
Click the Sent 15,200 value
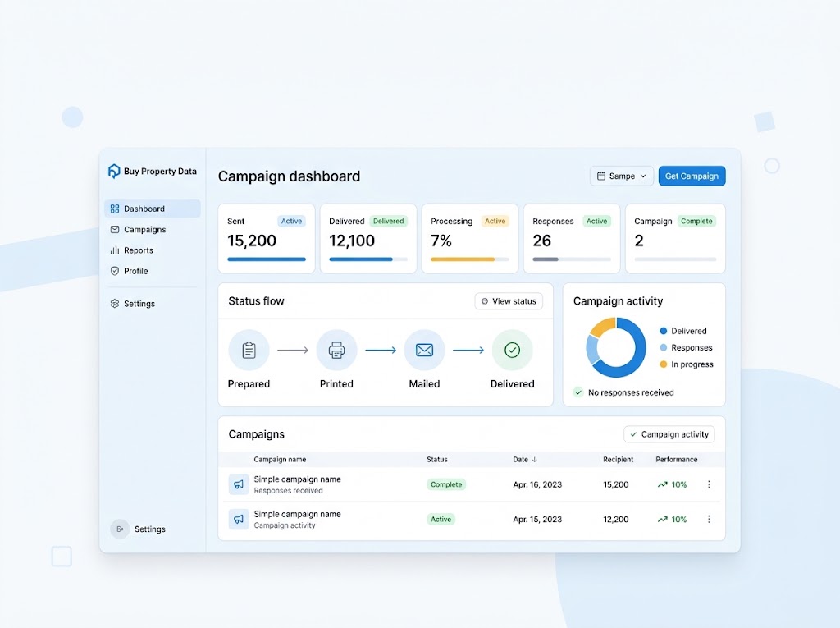[252, 241]
